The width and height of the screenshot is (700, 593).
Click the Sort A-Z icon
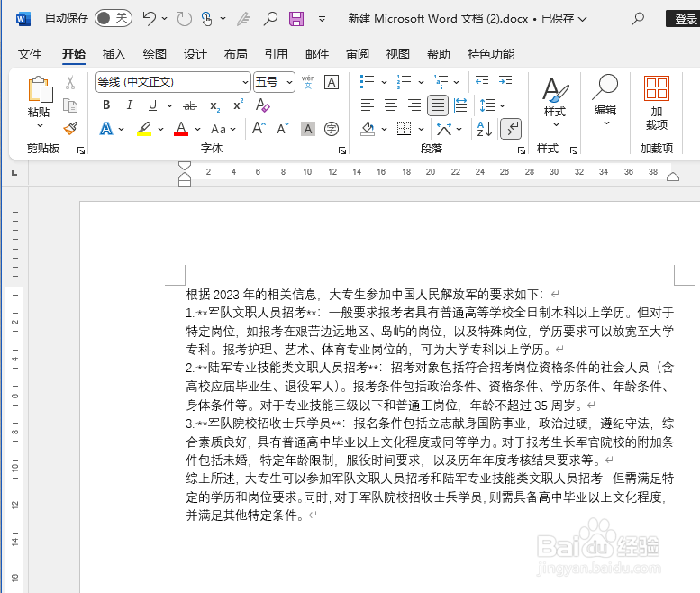(485, 129)
